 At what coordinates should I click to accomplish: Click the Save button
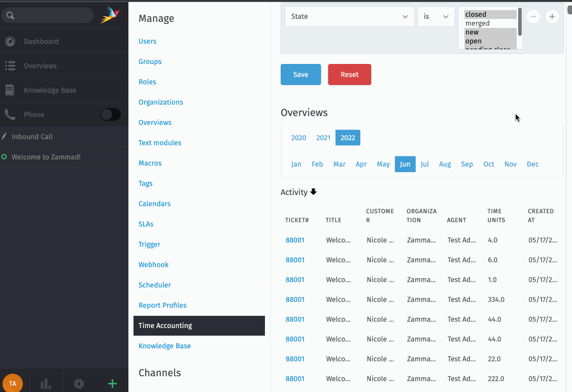click(300, 74)
